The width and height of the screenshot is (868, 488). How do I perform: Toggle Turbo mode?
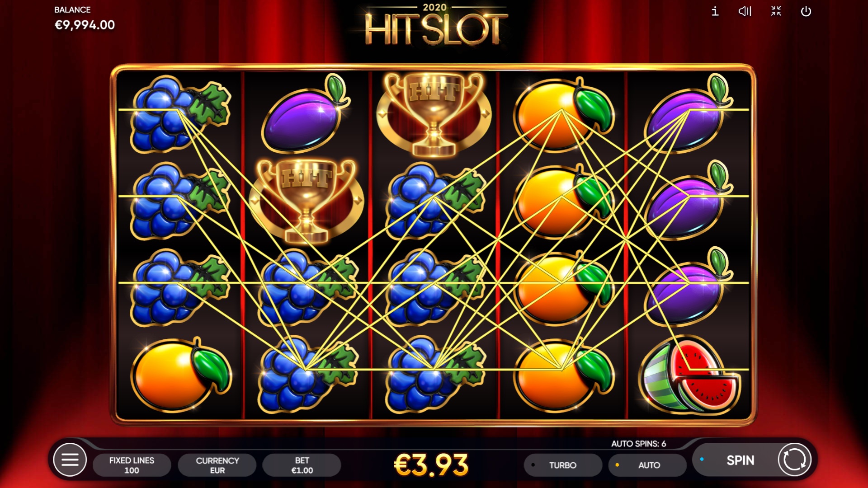(563, 465)
